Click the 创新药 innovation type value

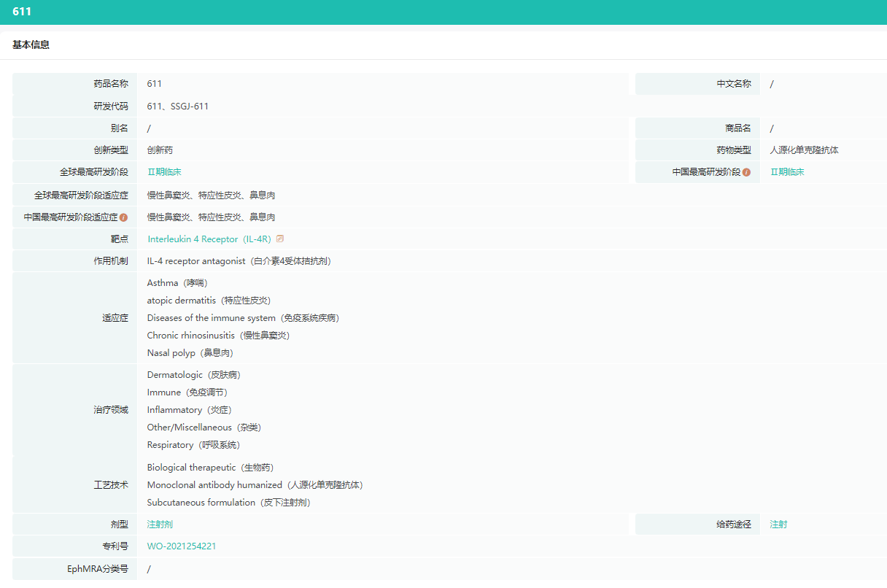(x=160, y=150)
